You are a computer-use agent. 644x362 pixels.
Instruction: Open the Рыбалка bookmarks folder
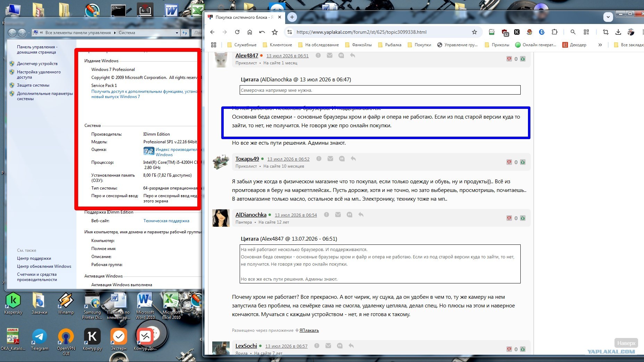(x=389, y=45)
